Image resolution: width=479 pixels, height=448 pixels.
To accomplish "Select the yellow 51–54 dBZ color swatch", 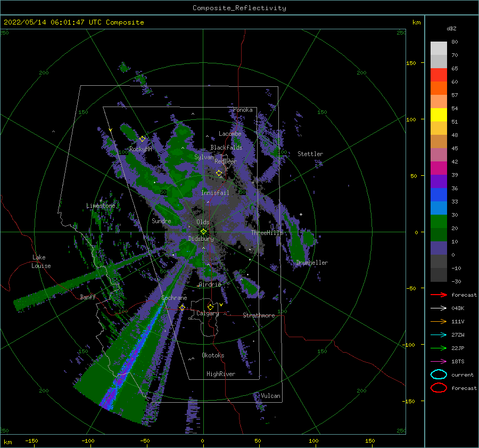I will pyautogui.click(x=439, y=115).
